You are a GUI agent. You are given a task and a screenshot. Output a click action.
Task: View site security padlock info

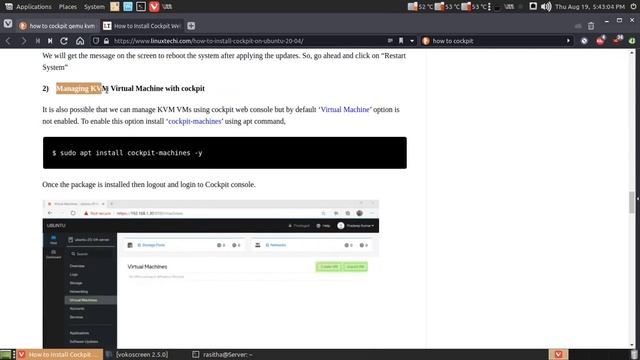[107, 41]
